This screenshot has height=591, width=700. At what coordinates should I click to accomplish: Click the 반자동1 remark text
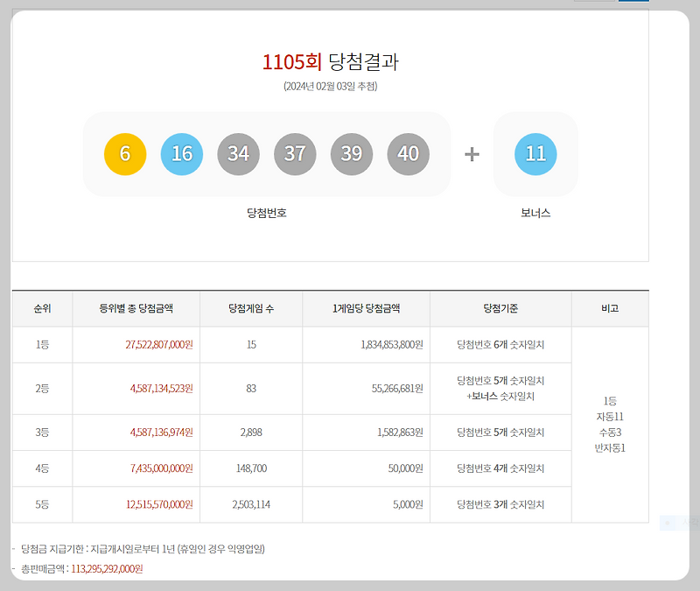(610, 448)
